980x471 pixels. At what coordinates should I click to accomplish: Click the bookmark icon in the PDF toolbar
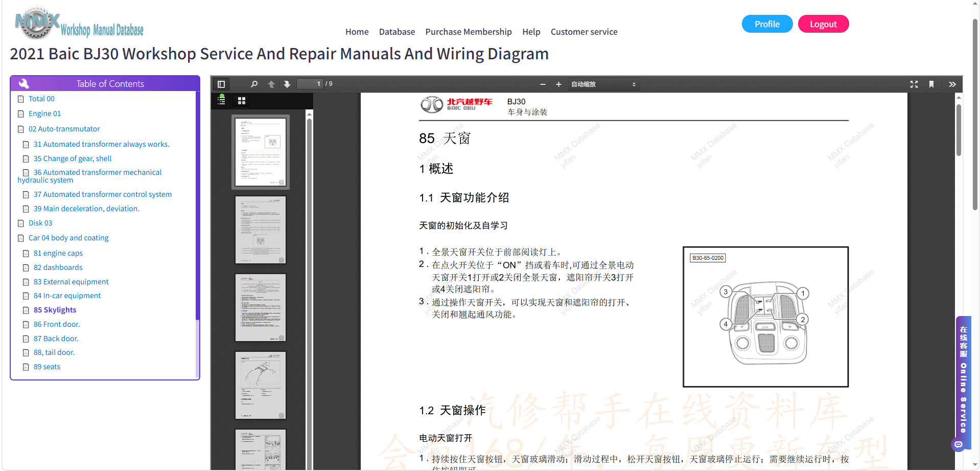click(931, 84)
